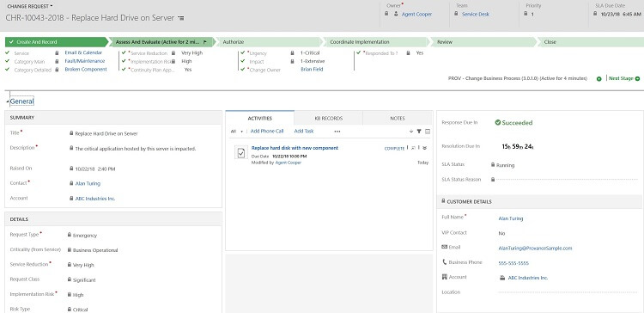The height and width of the screenshot is (313, 644).
Task: Click the lock icon beside Priority value
Action: (x=526, y=14)
